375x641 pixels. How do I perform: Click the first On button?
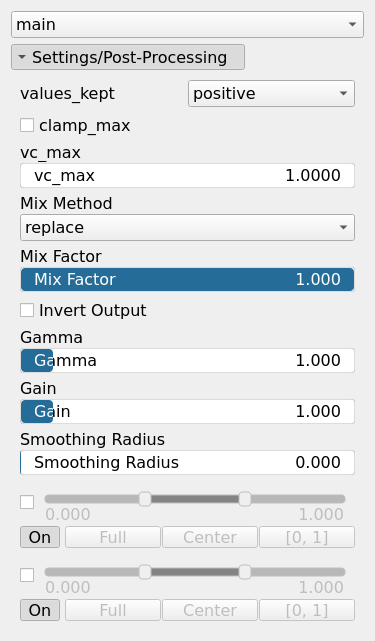point(40,537)
